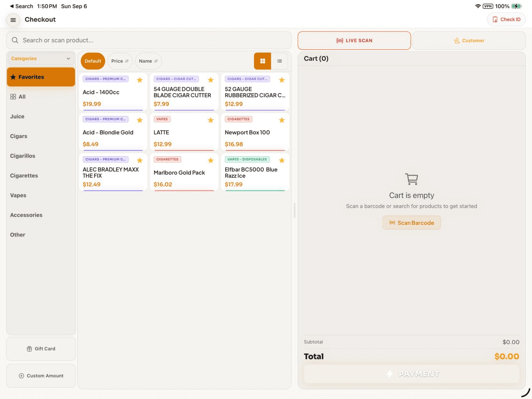Sort products by Price
Image resolution: width=532 pixels, height=399 pixels.
pyautogui.click(x=120, y=61)
